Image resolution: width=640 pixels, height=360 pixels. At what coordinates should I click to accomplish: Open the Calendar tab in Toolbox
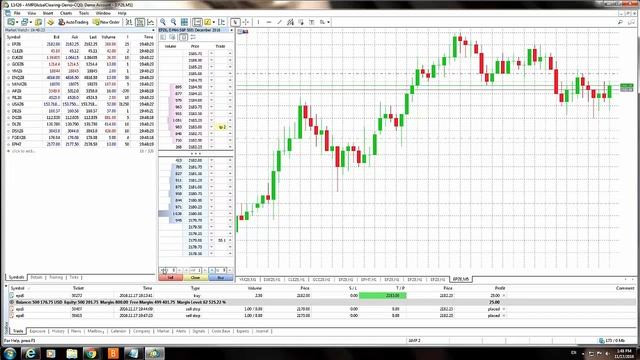[x=118, y=331]
